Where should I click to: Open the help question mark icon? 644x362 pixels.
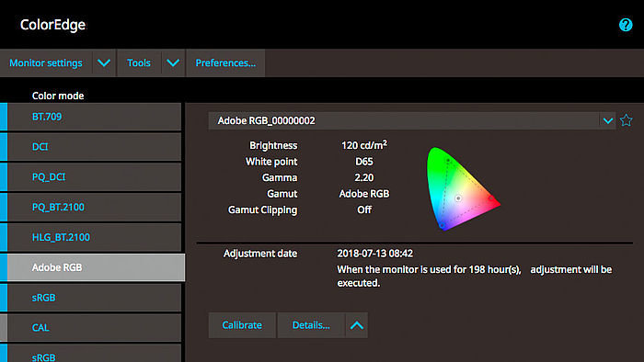(626, 25)
